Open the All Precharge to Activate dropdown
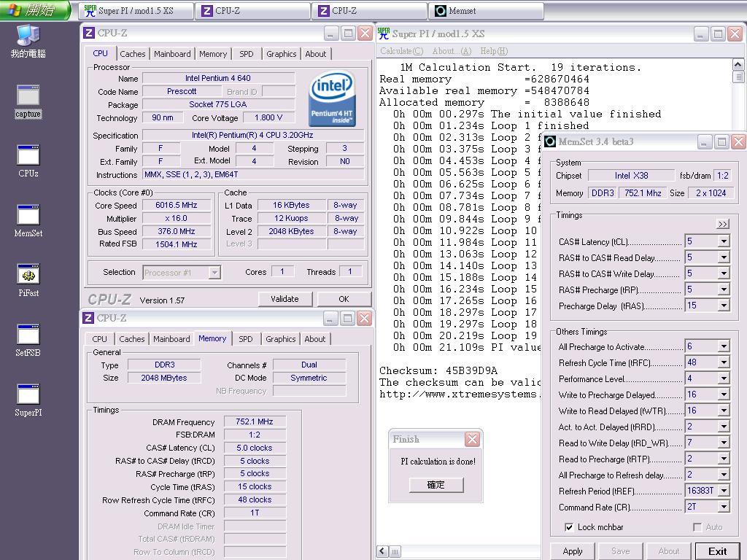Viewport: 747px width, 560px height. (724, 346)
